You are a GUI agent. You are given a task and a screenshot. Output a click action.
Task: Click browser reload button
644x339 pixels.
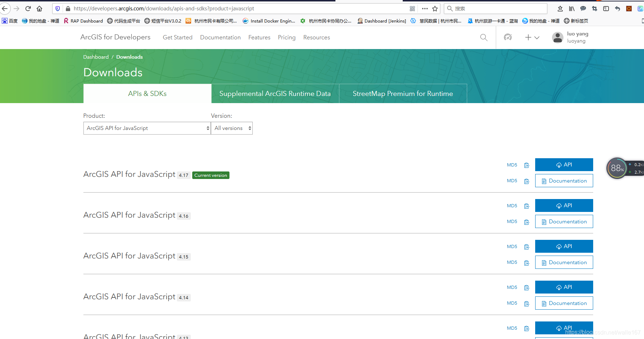point(28,9)
